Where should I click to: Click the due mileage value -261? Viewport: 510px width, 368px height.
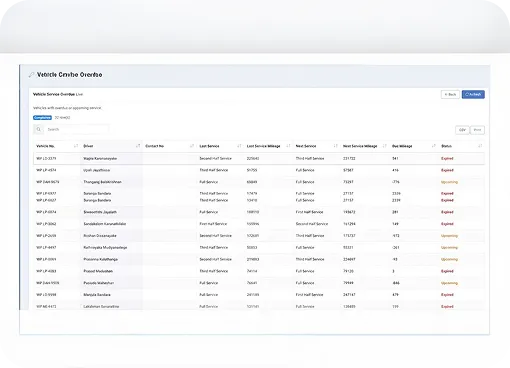click(396, 248)
